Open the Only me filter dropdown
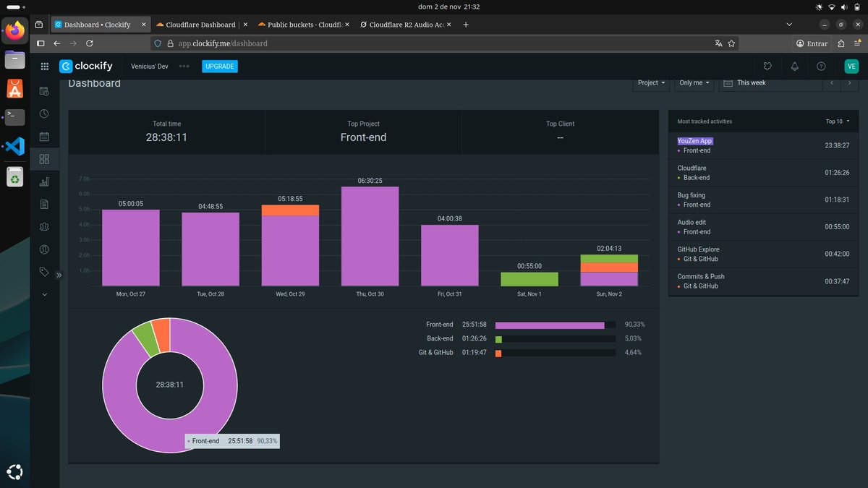This screenshot has height=488, width=868. (694, 83)
